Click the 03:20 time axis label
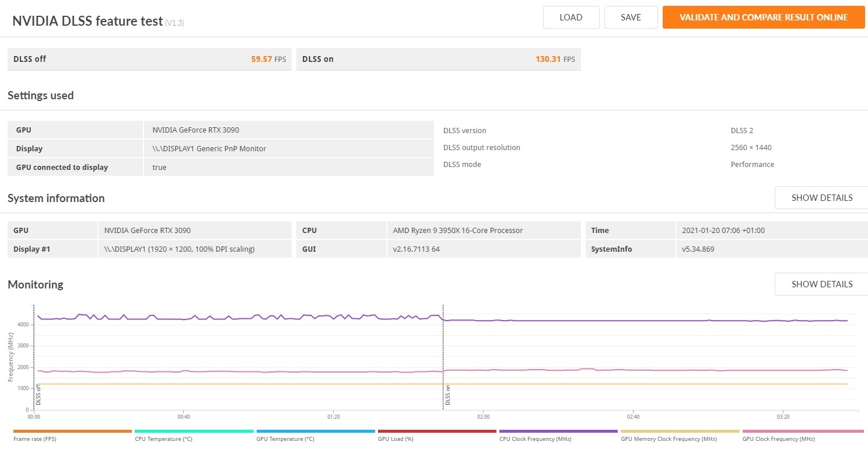 (783, 417)
